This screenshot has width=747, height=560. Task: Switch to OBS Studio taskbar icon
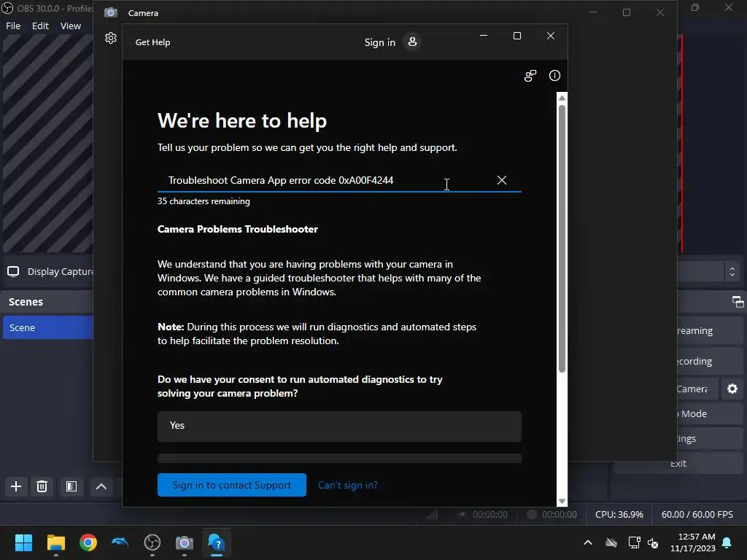[152, 542]
